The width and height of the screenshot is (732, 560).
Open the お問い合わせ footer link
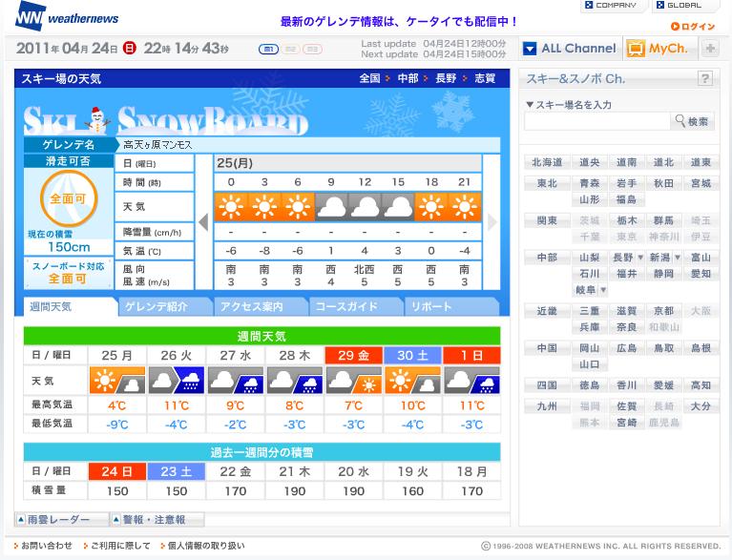click(x=47, y=546)
